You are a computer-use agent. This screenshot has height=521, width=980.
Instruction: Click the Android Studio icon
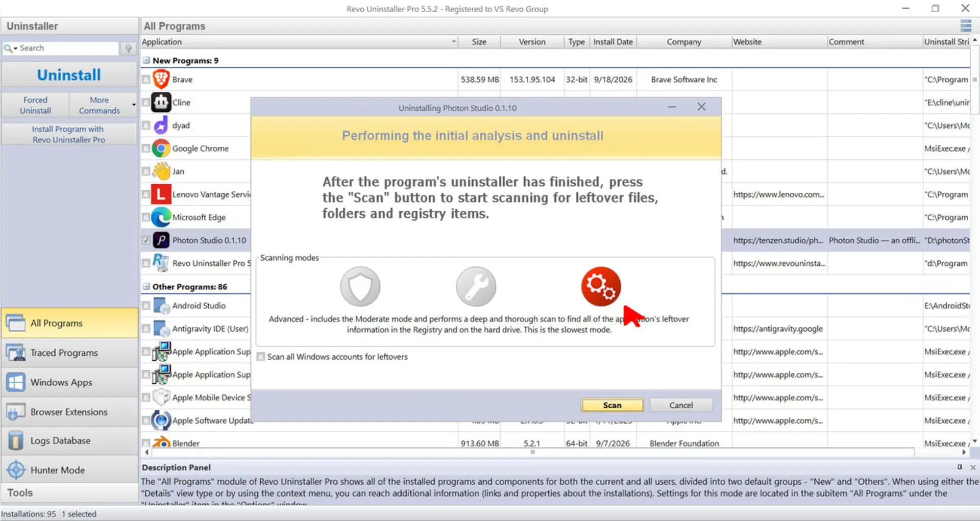161,306
